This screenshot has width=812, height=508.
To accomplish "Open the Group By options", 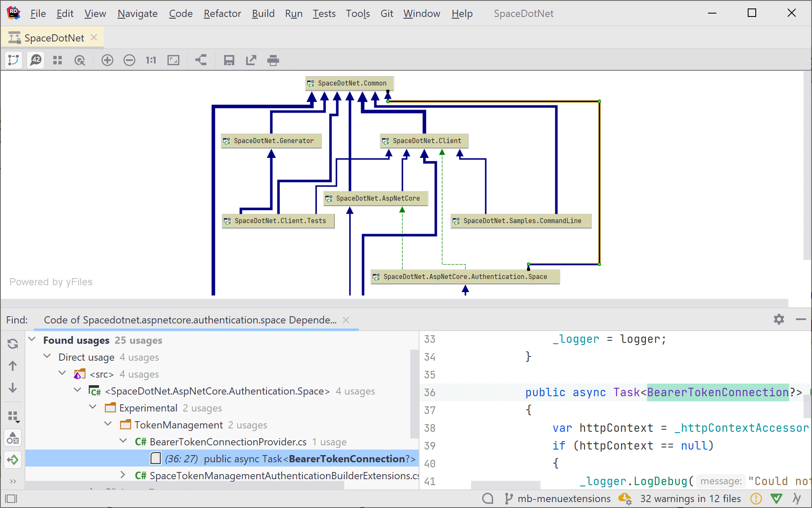I will coord(14,417).
